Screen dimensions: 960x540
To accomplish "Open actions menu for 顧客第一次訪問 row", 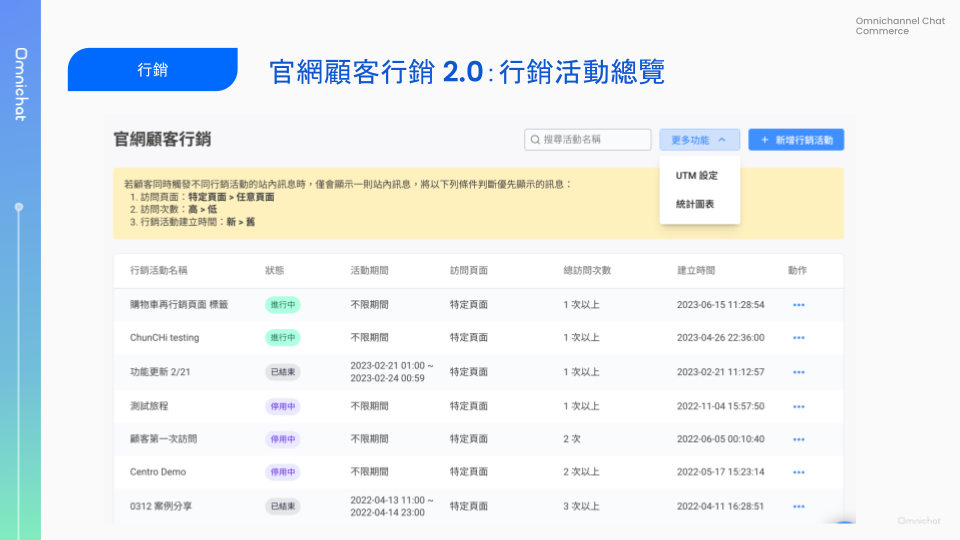I will [x=798, y=440].
